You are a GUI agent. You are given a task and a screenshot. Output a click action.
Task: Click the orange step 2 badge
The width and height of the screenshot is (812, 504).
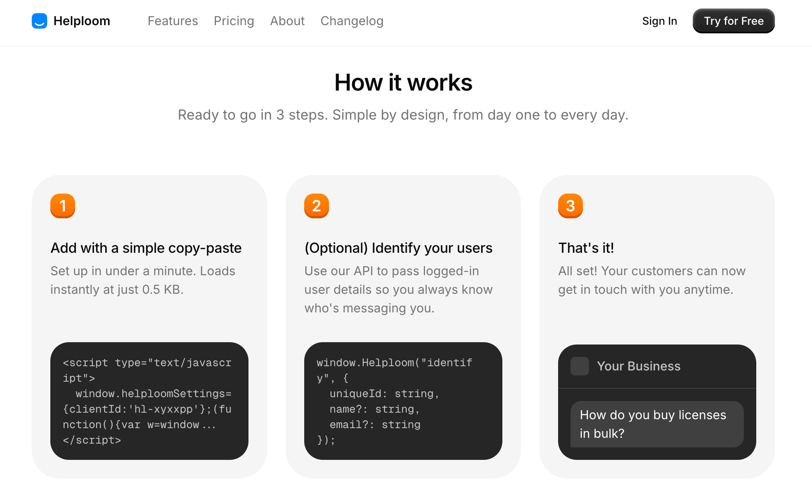click(317, 206)
